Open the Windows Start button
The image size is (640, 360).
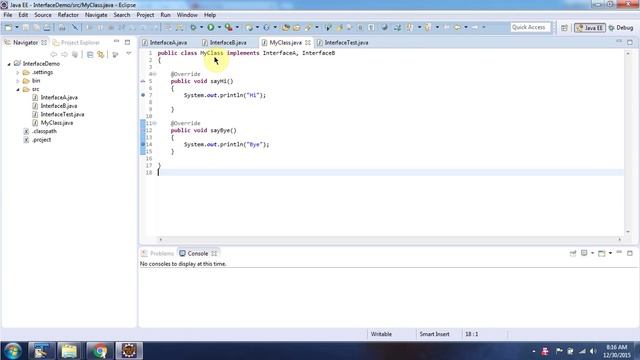pos(13,351)
